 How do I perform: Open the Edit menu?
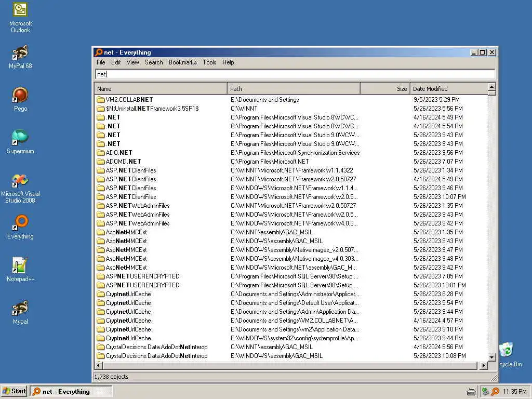[116, 62]
